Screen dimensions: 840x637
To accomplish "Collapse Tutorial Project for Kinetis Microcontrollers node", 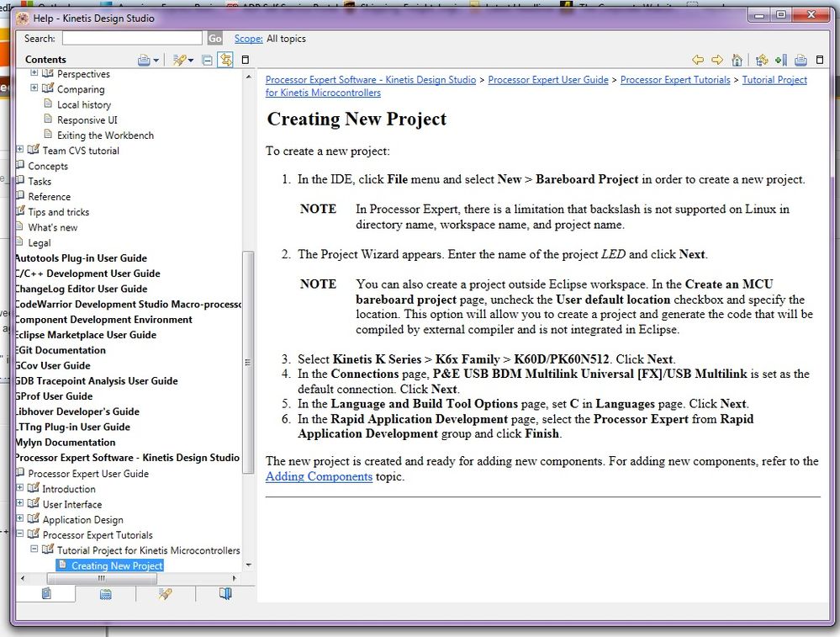I will pyautogui.click(x=34, y=549).
